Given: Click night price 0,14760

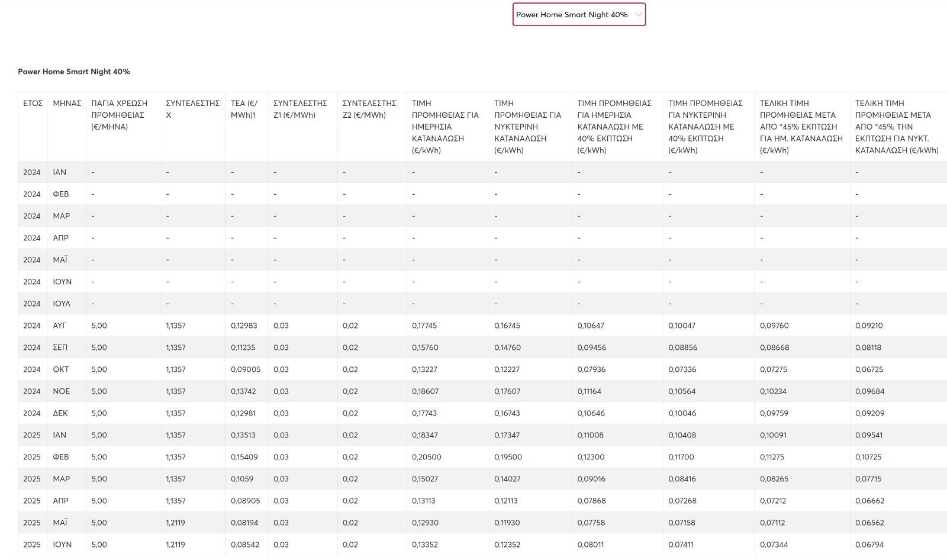Looking at the screenshot, I should tap(507, 347).
